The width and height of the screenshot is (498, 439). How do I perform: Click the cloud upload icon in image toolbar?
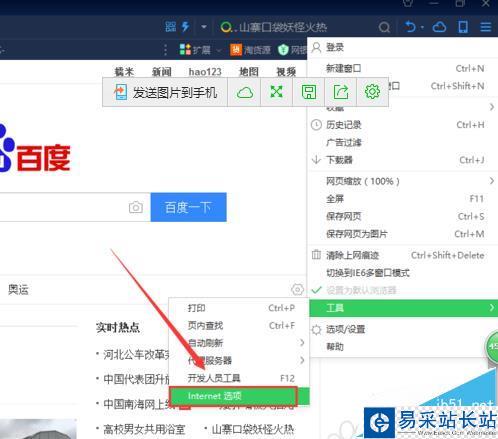245,92
